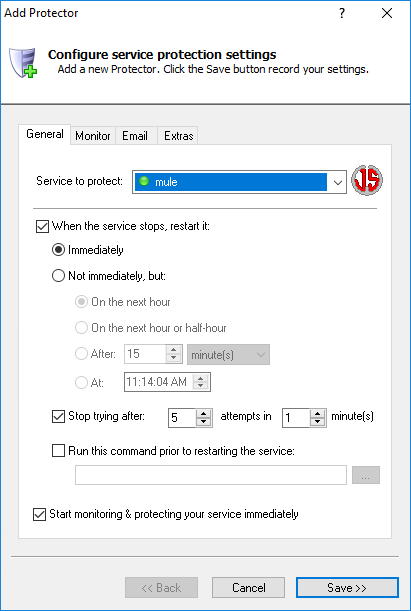Click the Save >> button
Viewport: 411px width, 611px height.
(347, 588)
